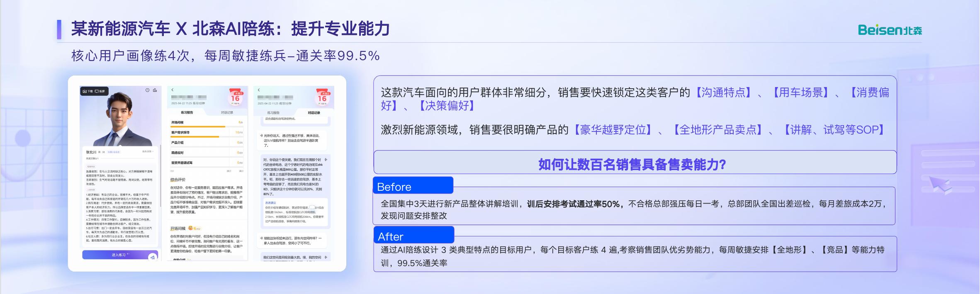Click the 下载 download icon
The width and height of the screenshot is (980, 294).
tap(86, 91)
